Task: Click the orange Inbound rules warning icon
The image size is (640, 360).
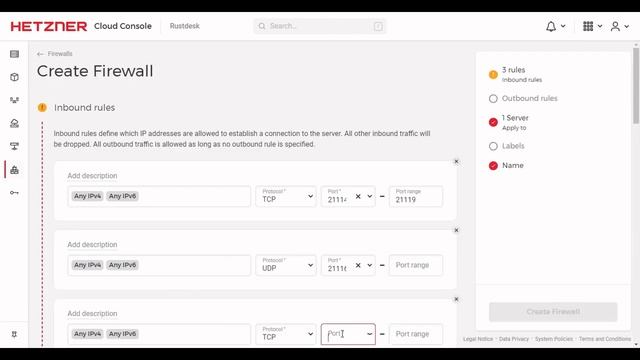Action: click(42, 108)
